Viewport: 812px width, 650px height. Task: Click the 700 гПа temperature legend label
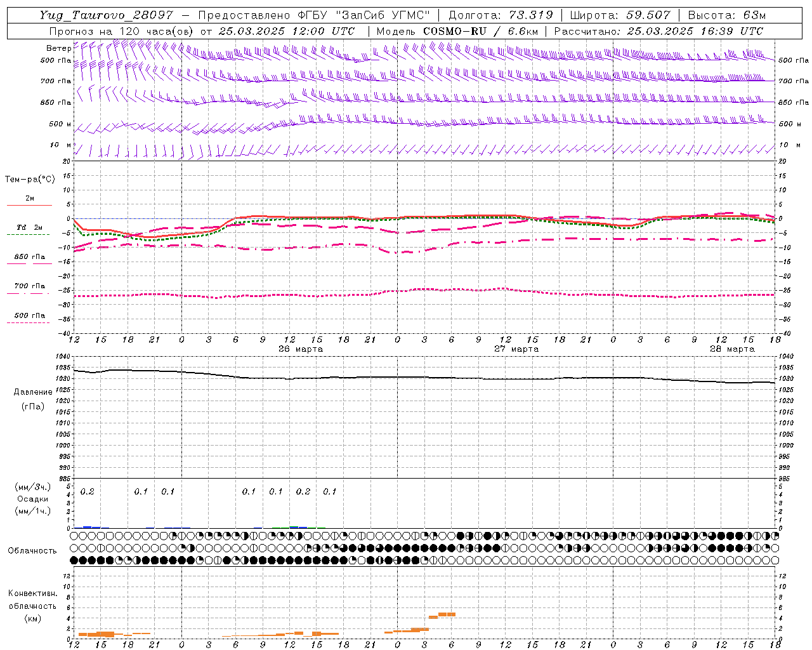(29, 286)
